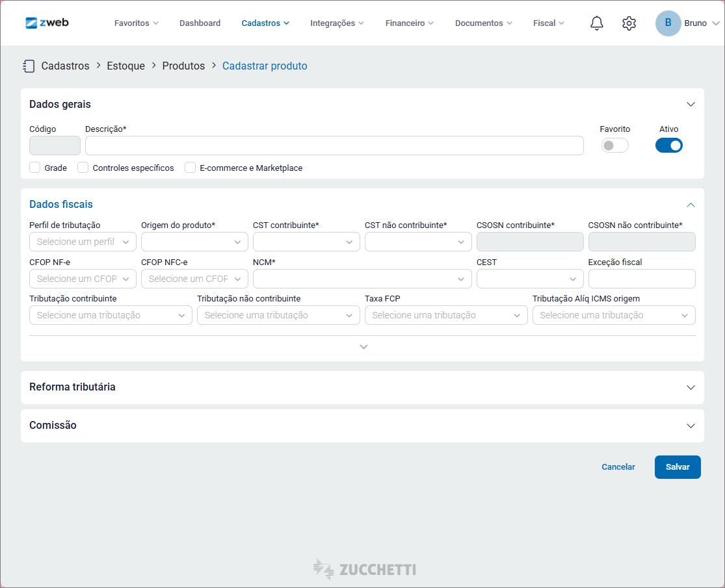
Task: Go to the Dashboard menu item
Action: pyautogui.click(x=200, y=23)
